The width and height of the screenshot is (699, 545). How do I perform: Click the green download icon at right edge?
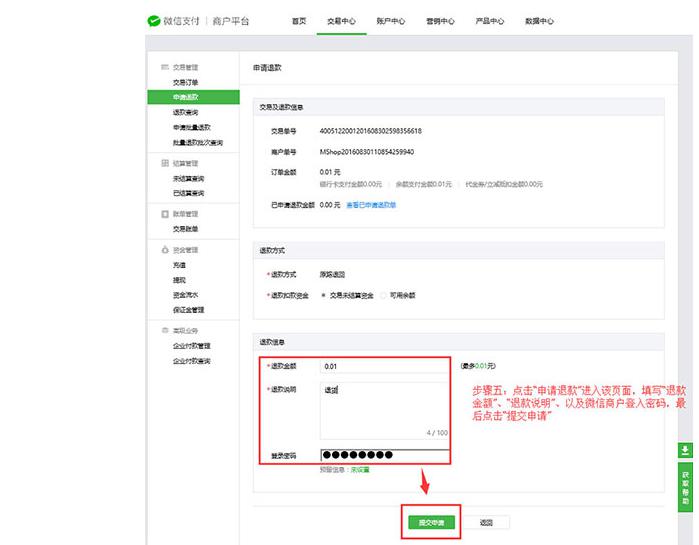(x=685, y=450)
